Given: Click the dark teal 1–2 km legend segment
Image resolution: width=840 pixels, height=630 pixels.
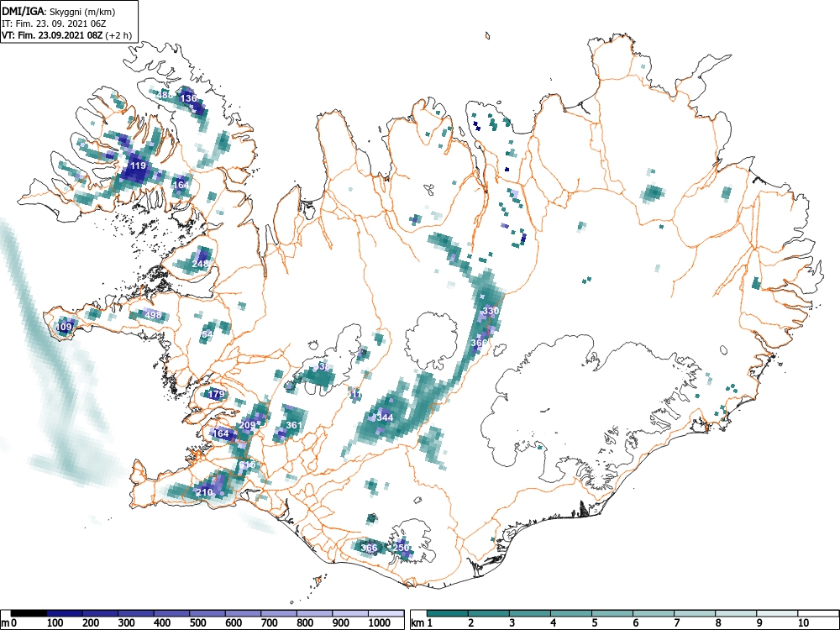Looking at the screenshot, I should 448,613.
